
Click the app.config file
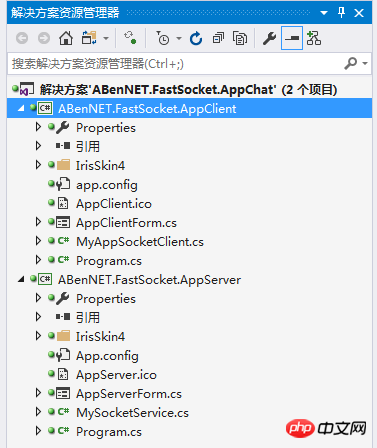107,185
